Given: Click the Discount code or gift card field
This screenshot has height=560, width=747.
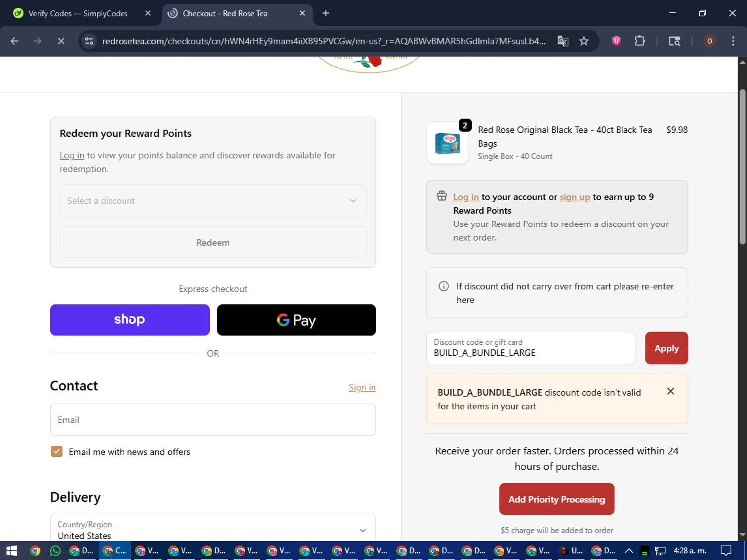Looking at the screenshot, I should pyautogui.click(x=531, y=348).
